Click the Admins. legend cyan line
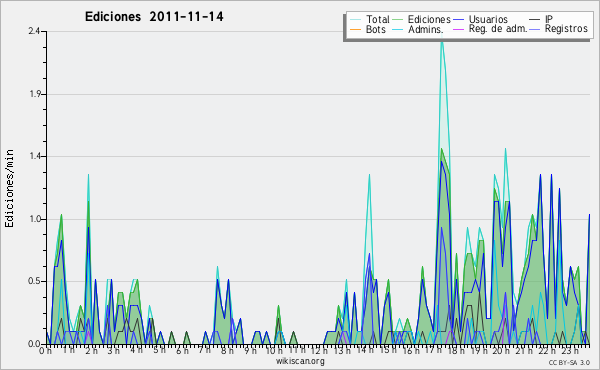 coord(398,29)
